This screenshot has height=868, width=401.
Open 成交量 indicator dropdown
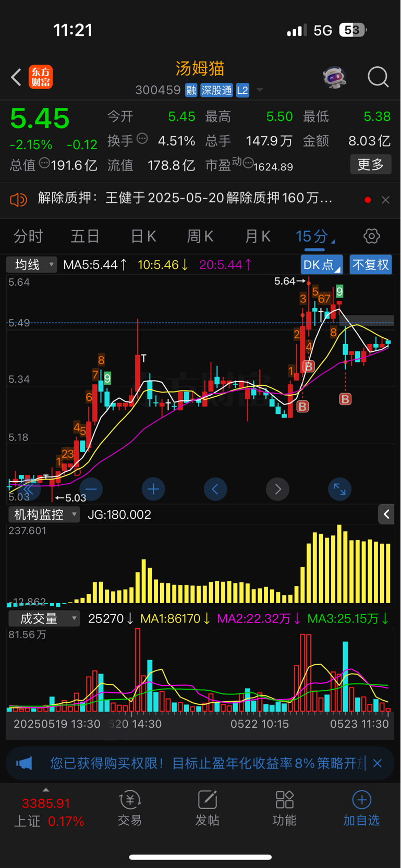tap(44, 619)
